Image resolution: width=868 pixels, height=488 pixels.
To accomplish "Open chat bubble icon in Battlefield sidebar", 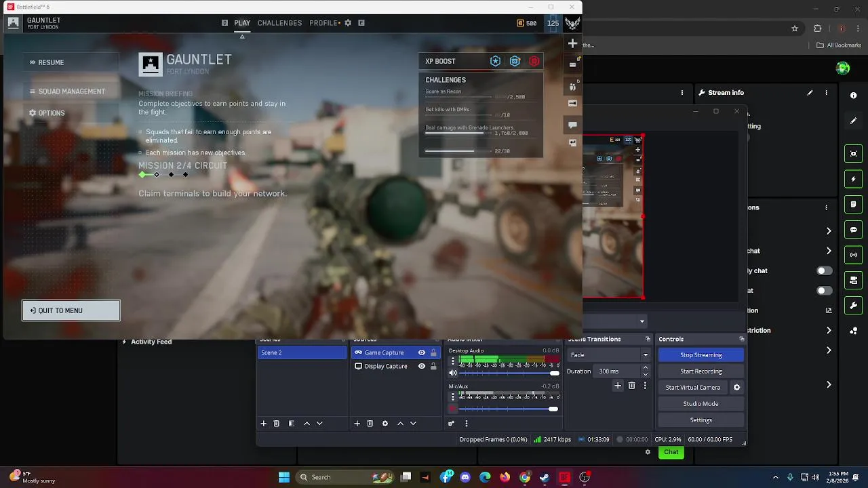I will point(572,125).
